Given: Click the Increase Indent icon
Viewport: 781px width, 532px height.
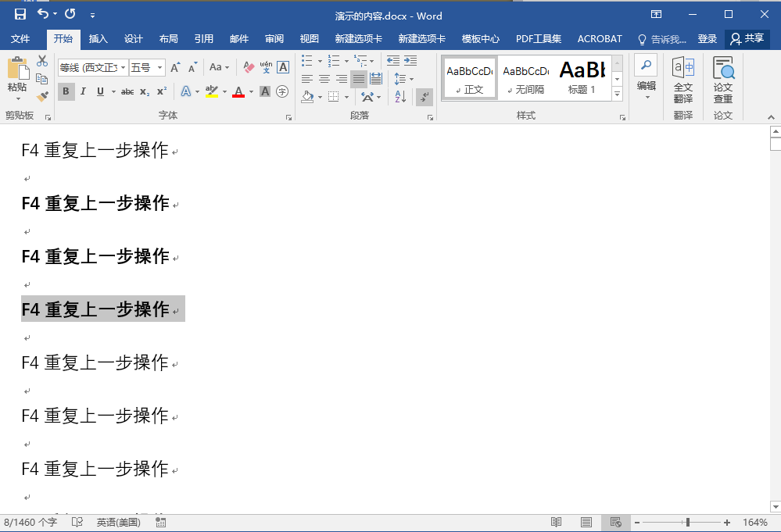Looking at the screenshot, I should [x=410, y=60].
